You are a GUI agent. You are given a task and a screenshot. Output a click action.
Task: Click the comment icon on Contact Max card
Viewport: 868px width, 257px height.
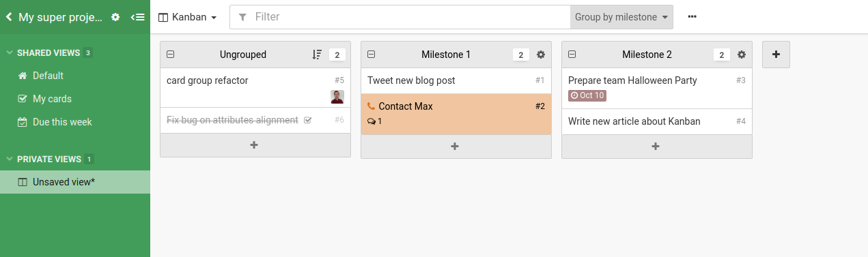[372, 121]
